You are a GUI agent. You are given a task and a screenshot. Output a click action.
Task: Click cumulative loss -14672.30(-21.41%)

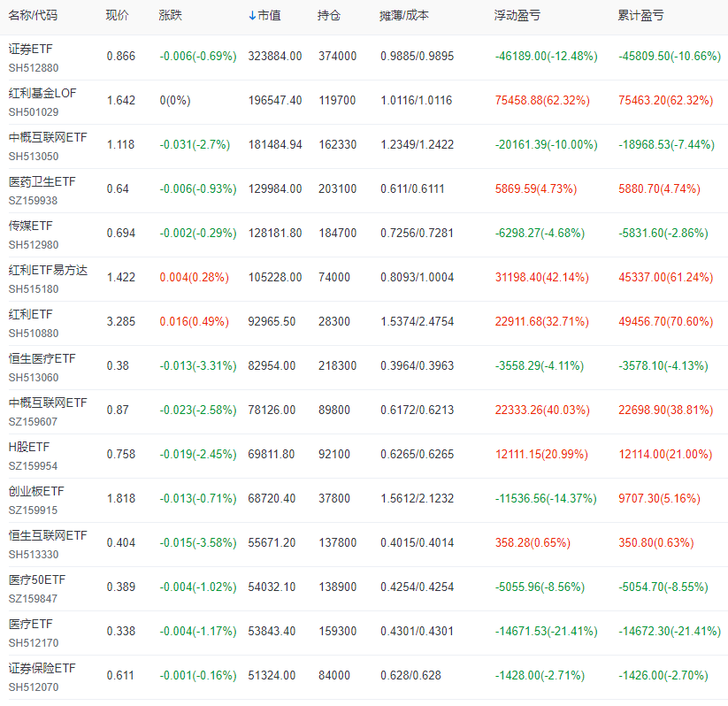tap(670, 631)
